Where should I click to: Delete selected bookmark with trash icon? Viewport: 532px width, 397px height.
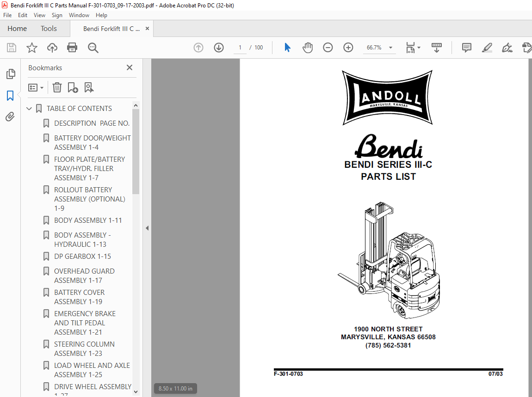tap(57, 87)
